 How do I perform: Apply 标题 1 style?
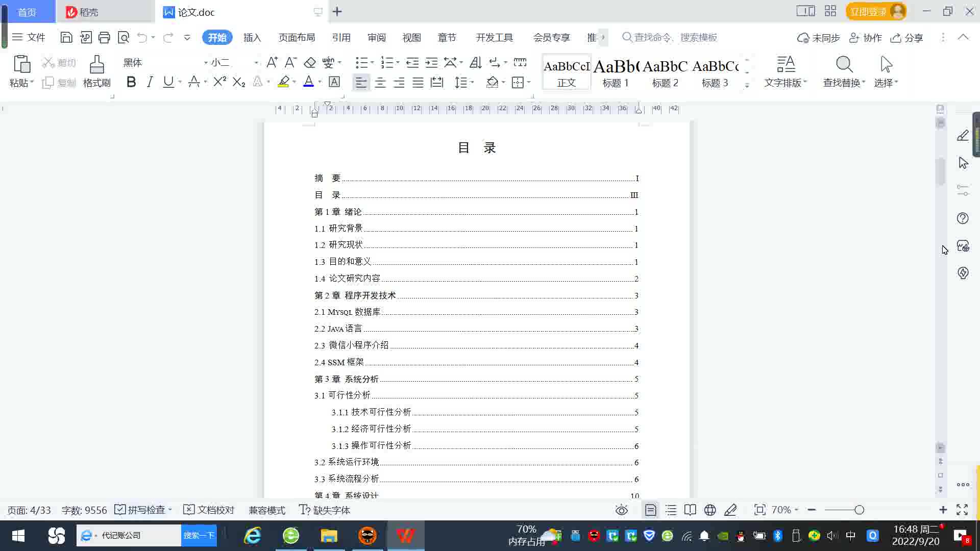click(616, 72)
